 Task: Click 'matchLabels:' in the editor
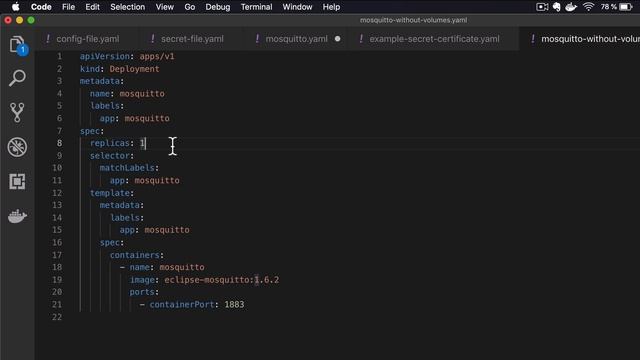tap(129, 168)
